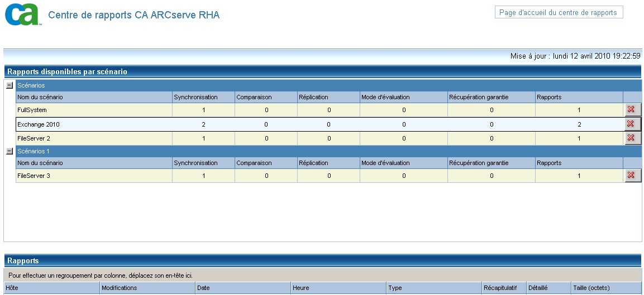Open Synchronisation count for FileServer 3
644x295 pixels.
click(x=204, y=176)
